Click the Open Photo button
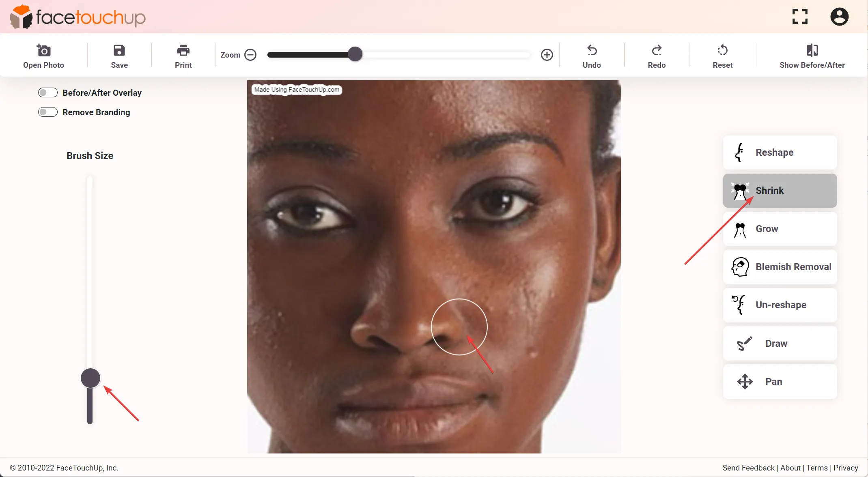The width and height of the screenshot is (868, 477). pos(43,55)
